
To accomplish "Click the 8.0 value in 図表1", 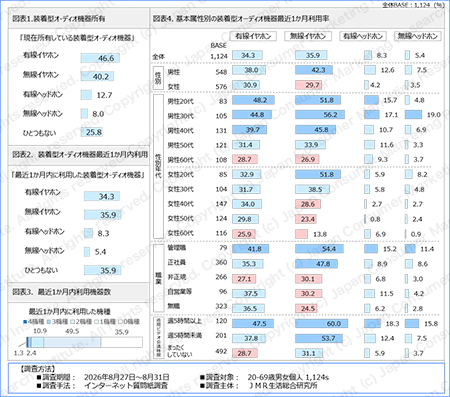I will (98, 114).
